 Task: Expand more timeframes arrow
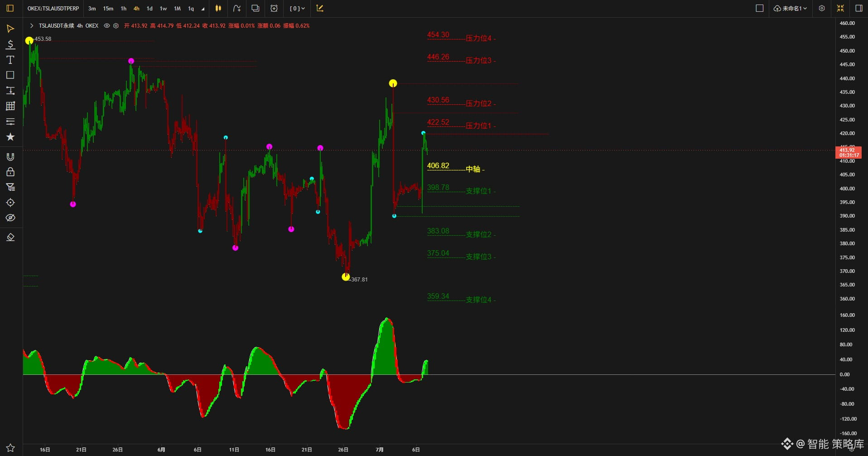pos(203,9)
